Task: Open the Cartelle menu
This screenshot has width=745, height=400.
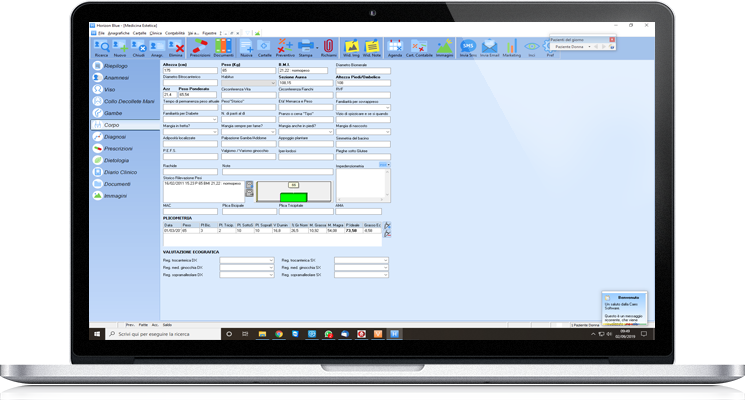Action: click(140, 33)
